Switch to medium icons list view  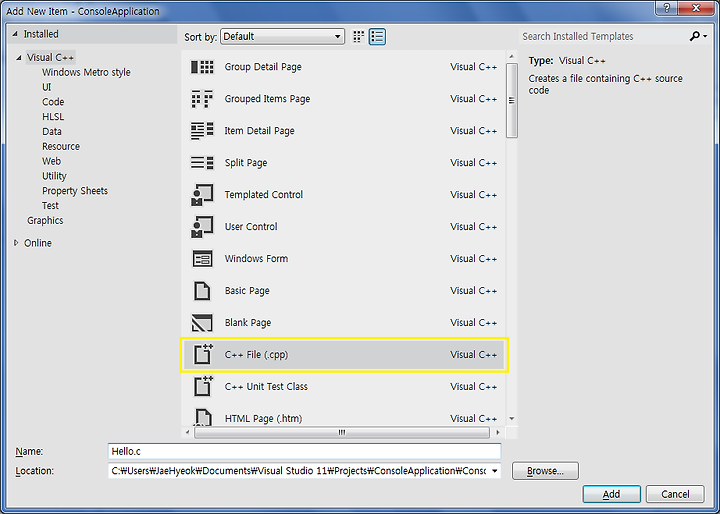click(377, 36)
